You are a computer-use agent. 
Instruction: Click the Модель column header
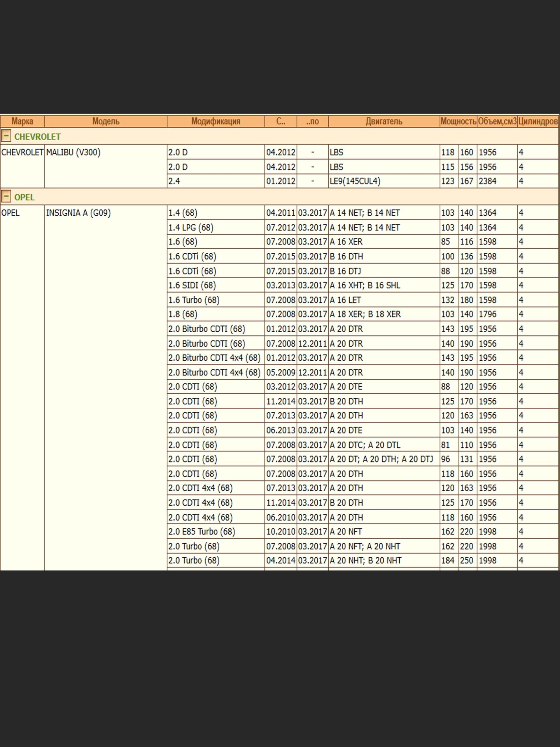[x=106, y=122]
